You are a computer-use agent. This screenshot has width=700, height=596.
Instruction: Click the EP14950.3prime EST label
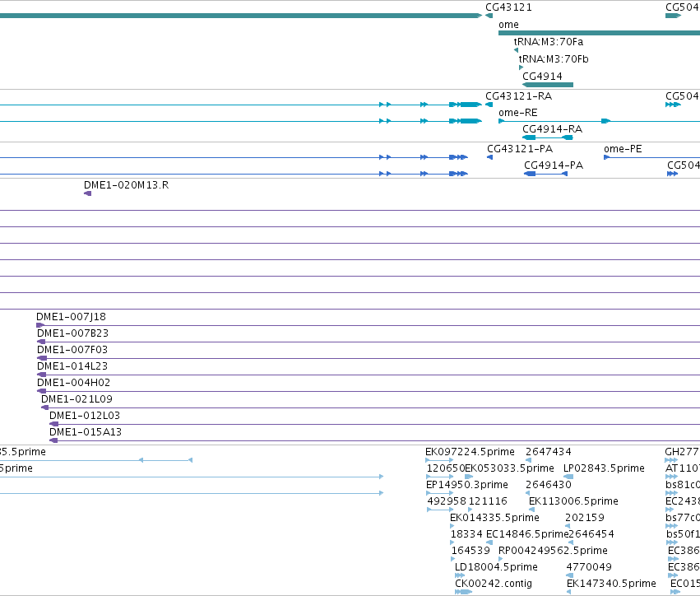467,485
